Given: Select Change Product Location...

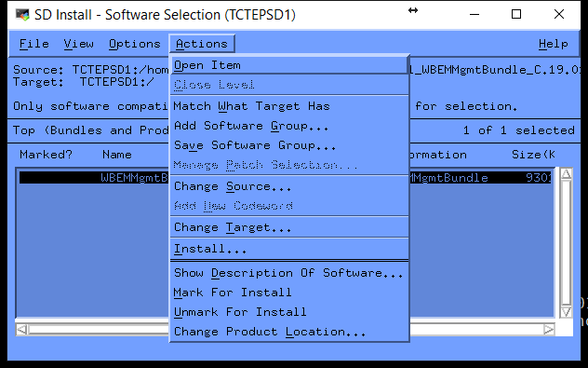Looking at the screenshot, I should click(288, 332).
